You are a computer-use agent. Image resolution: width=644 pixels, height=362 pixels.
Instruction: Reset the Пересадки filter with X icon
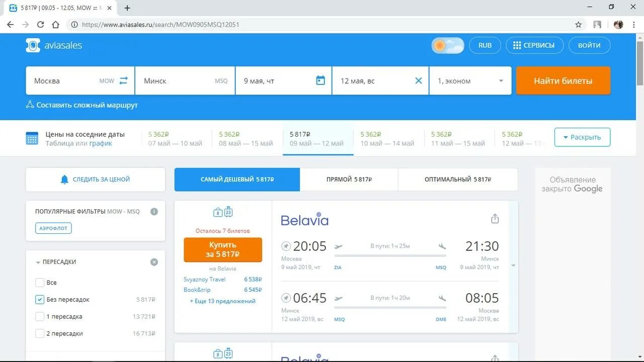click(154, 262)
